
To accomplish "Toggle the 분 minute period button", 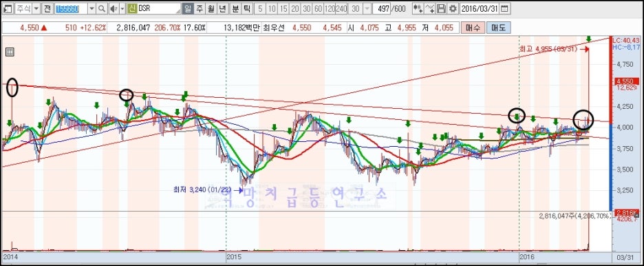I will [x=235, y=8].
